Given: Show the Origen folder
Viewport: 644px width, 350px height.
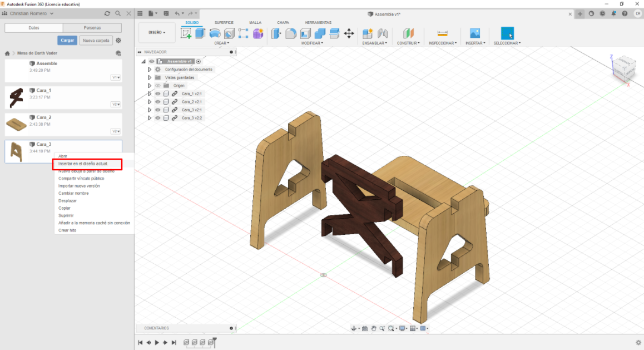Looking at the screenshot, I should pyautogui.click(x=158, y=86).
